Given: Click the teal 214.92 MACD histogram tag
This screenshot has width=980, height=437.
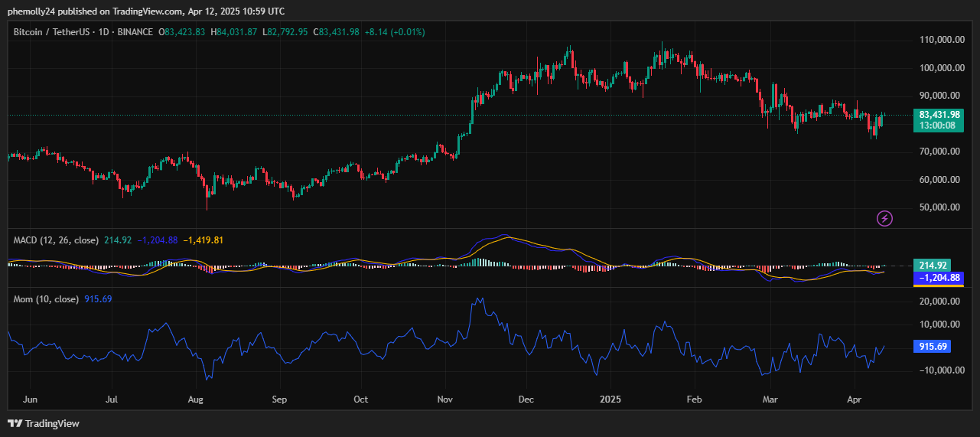Looking at the screenshot, I should [x=933, y=265].
